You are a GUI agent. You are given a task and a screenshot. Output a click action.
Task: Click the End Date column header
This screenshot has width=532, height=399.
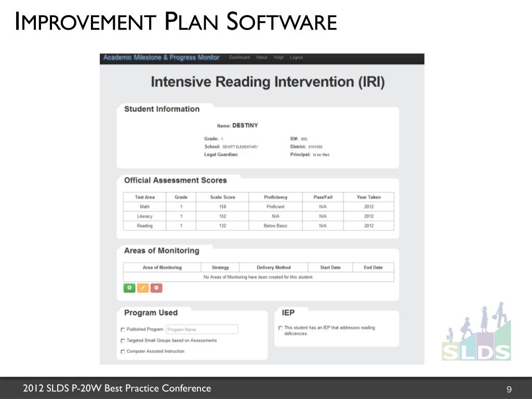tap(373, 268)
